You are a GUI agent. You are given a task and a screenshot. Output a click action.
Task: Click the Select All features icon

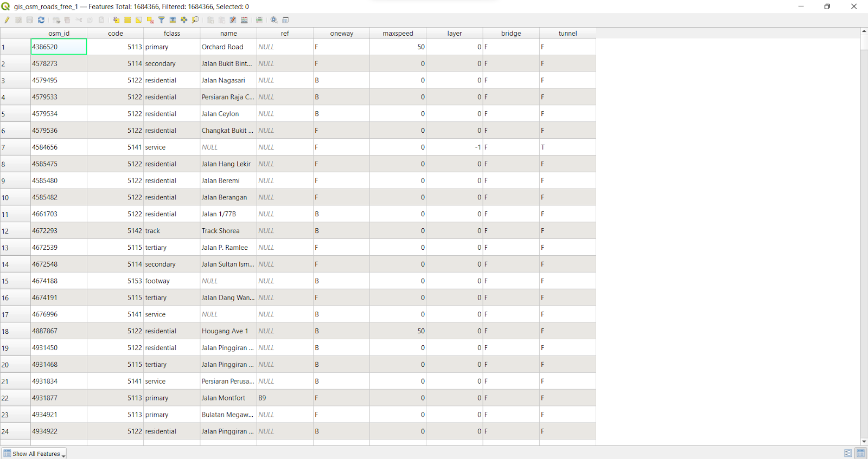click(127, 20)
